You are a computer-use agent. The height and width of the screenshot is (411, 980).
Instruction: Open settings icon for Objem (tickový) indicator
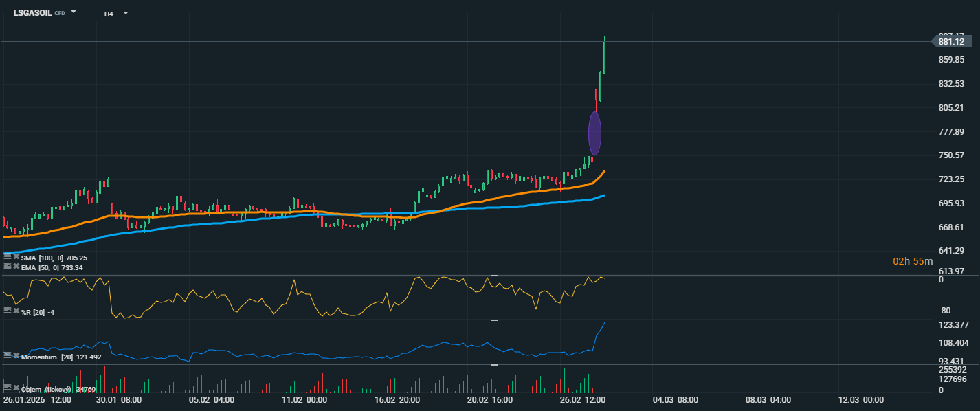click(8, 388)
